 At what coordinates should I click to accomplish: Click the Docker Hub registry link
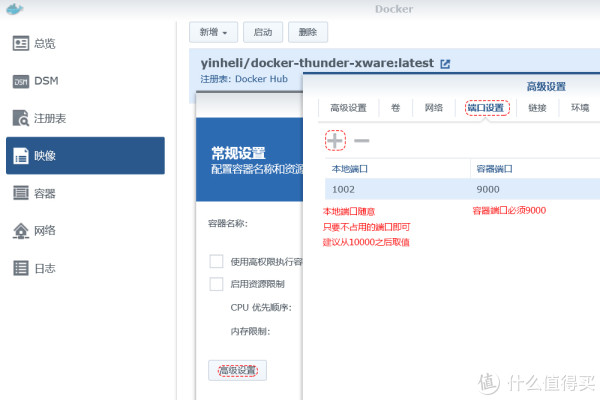pyautogui.click(x=261, y=79)
